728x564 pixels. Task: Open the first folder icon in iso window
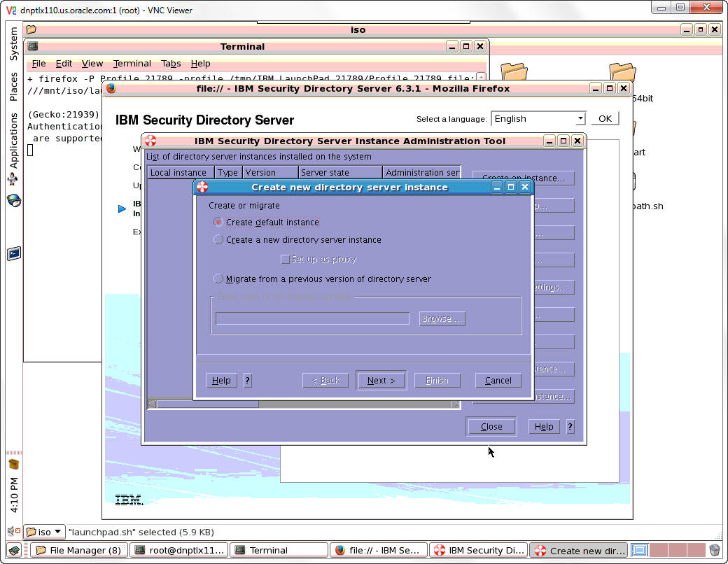(x=514, y=72)
